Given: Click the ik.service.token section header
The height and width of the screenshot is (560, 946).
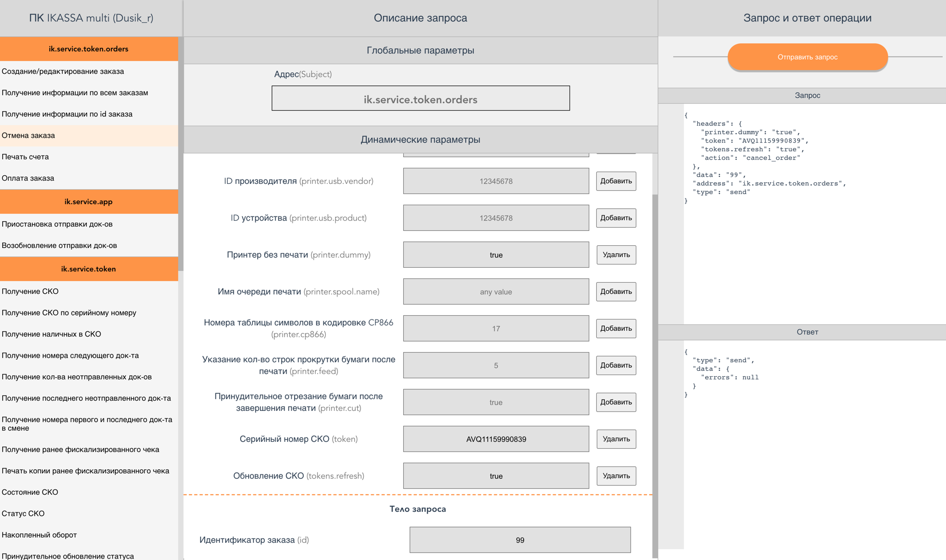Looking at the screenshot, I should click(89, 269).
